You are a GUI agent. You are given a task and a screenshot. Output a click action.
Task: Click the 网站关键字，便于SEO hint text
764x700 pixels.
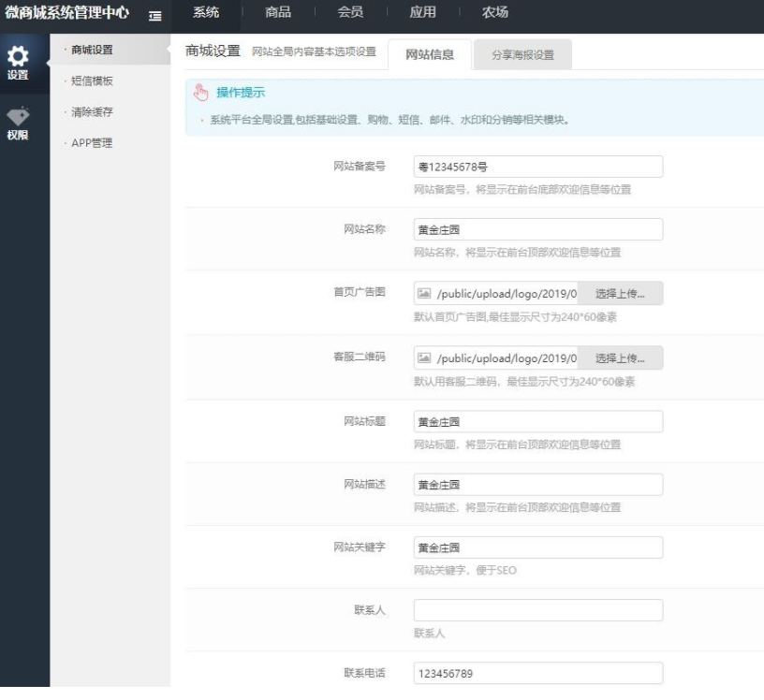[x=464, y=570]
